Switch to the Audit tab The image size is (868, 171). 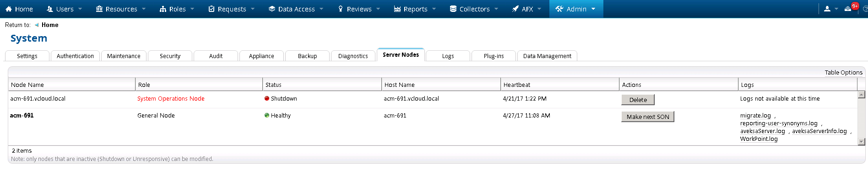click(216, 56)
